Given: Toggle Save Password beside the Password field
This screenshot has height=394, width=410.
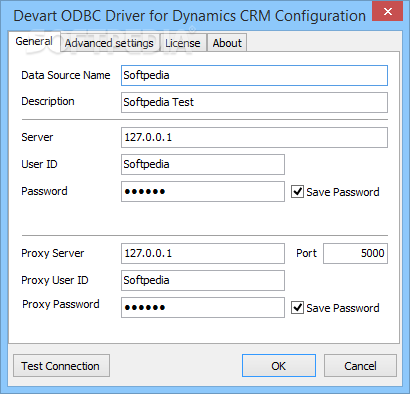Looking at the screenshot, I should coord(297,192).
